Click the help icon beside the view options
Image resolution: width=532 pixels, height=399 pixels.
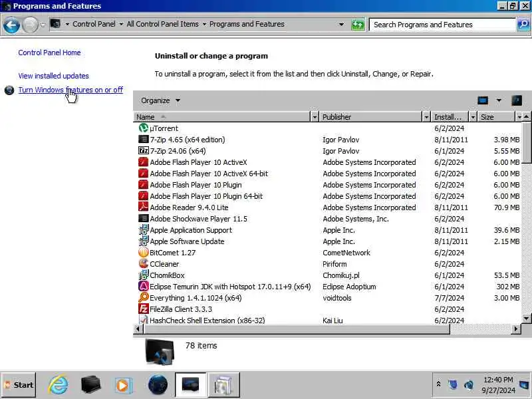[x=517, y=100]
